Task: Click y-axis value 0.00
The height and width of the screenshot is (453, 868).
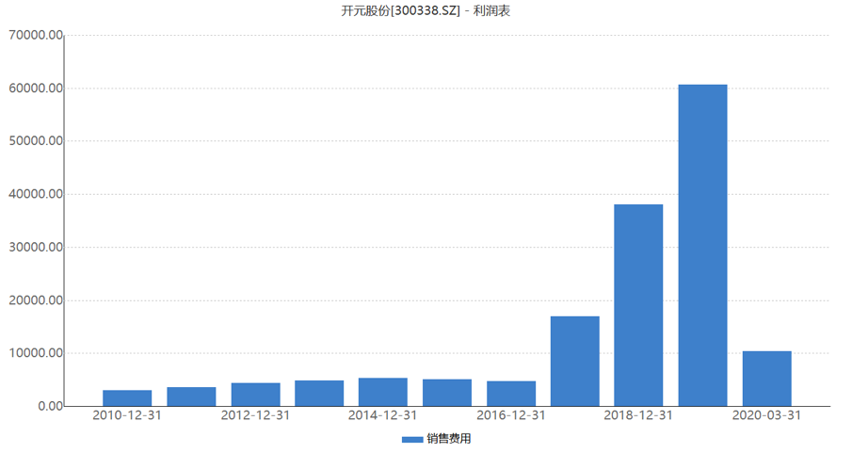Action: click(x=51, y=407)
